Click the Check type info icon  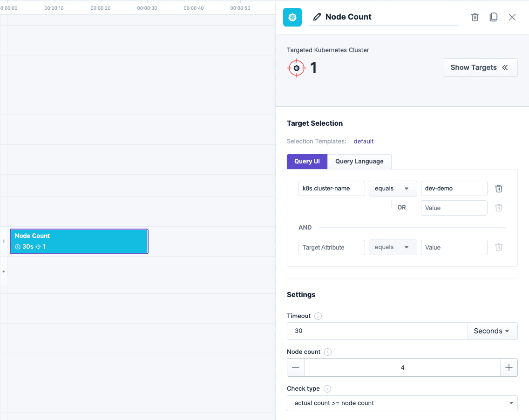click(x=327, y=389)
